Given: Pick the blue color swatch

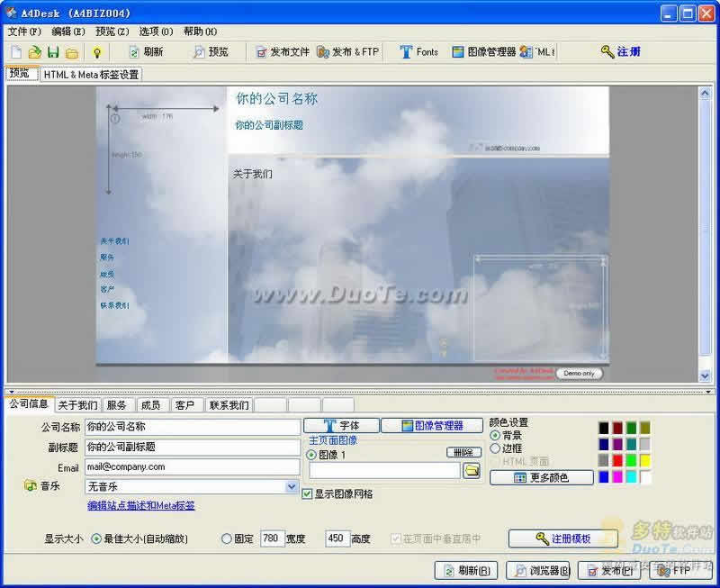Looking at the screenshot, I should (604, 477).
